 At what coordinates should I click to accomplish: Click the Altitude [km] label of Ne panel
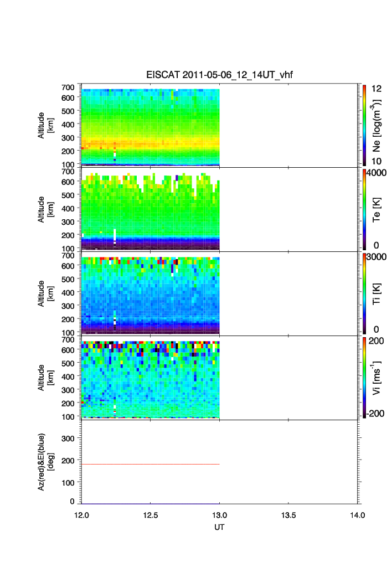tap(45, 125)
